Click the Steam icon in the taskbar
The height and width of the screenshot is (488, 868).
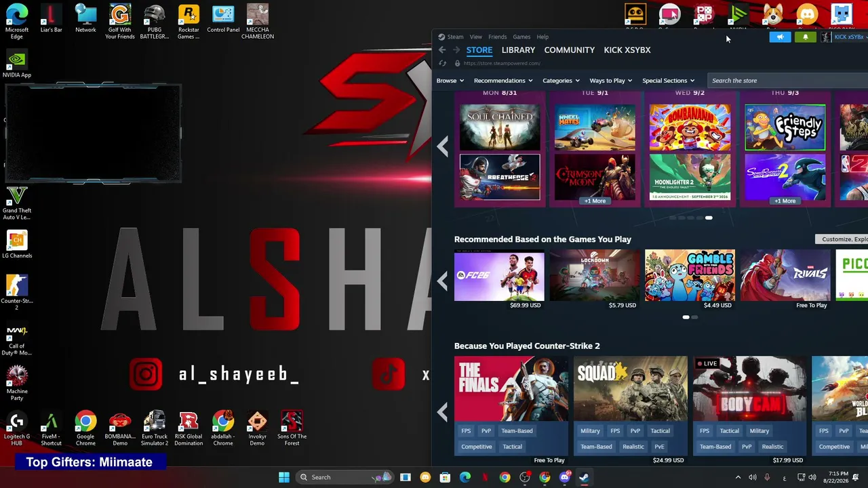tap(584, 477)
